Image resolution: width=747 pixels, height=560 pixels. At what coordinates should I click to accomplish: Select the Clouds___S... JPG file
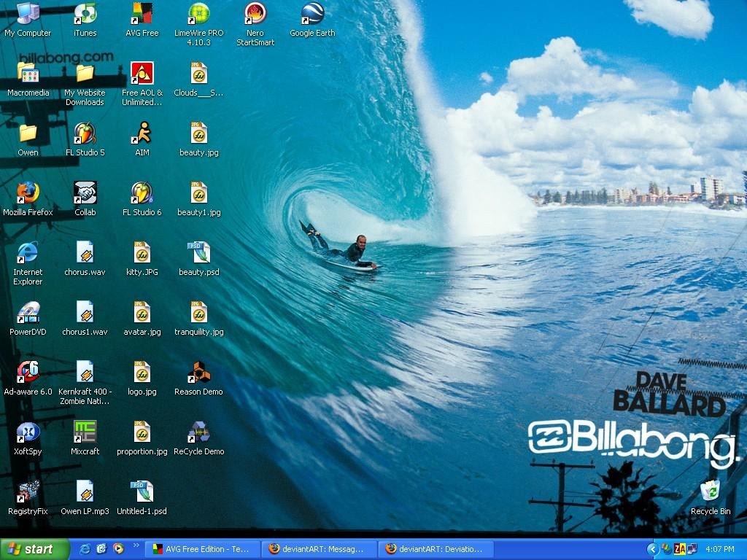[x=198, y=79]
